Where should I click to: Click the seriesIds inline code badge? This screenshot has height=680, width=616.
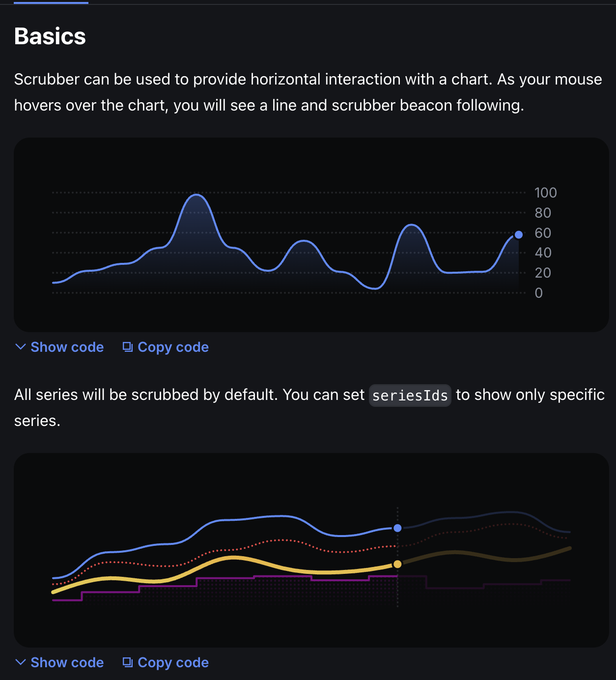(x=410, y=395)
